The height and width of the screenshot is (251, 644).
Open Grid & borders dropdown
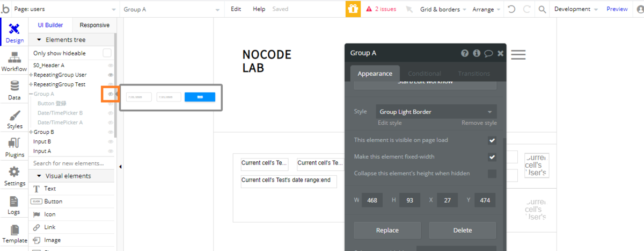pyautogui.click(x=443, y=9)
